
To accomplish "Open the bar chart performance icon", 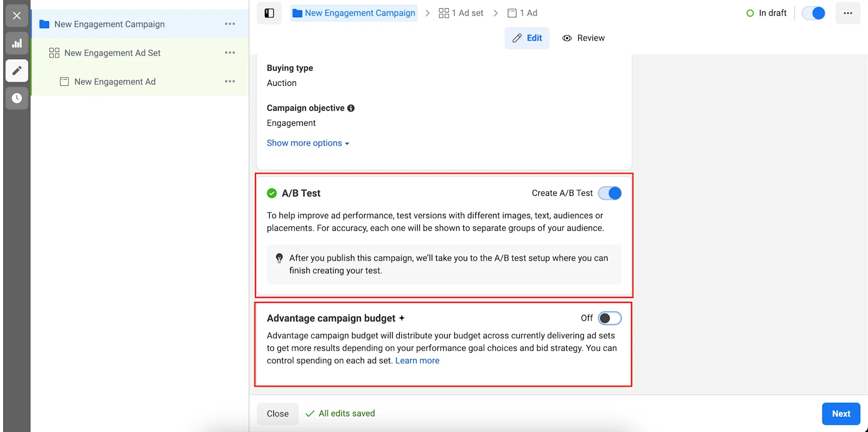I will pyautogui.click(x=17, y=43).
